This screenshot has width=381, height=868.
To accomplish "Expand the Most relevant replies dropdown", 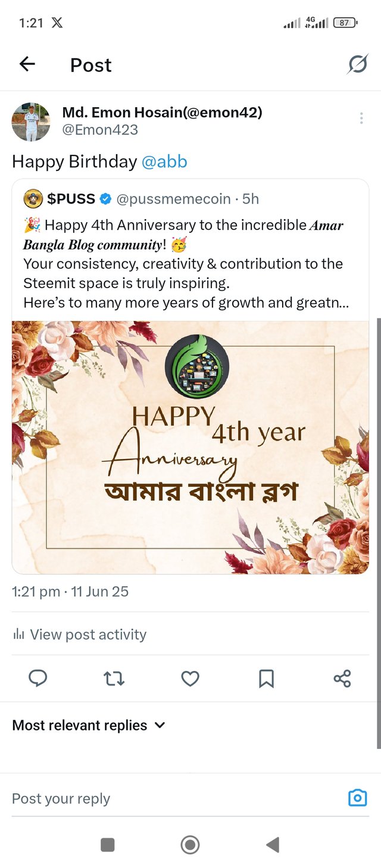I will tap(88, 725).
